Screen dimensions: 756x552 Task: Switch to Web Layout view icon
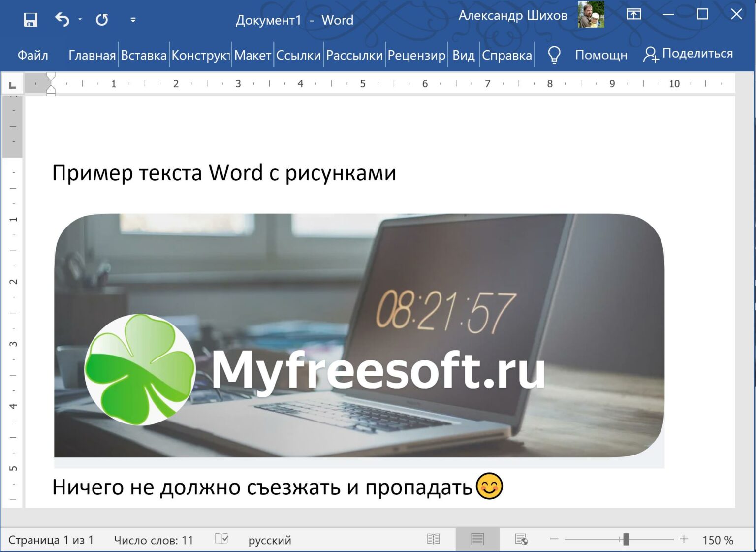(521, 540)
